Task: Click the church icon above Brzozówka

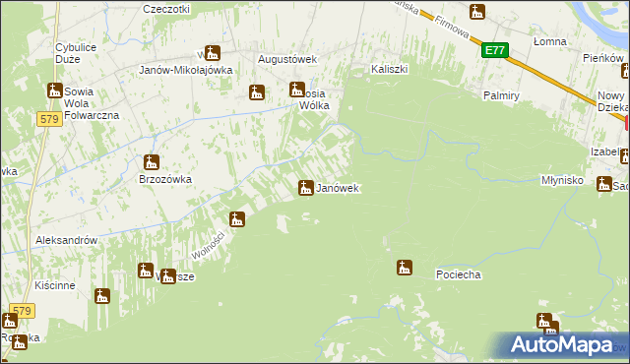Action: click(x=152, y=162)
